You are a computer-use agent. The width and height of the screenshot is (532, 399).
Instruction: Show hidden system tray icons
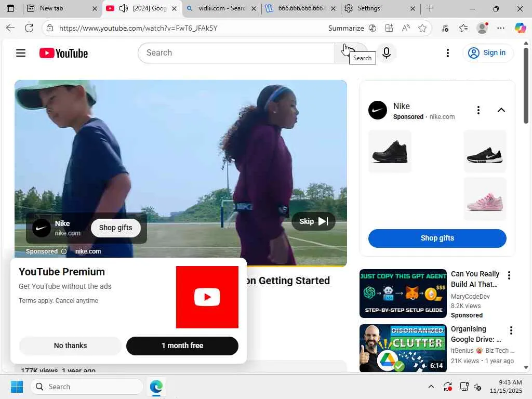431,387
